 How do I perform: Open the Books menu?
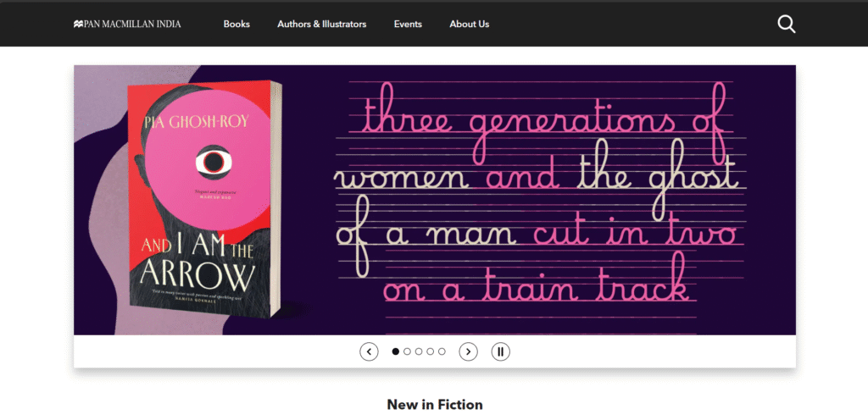[x=236, y=24]
